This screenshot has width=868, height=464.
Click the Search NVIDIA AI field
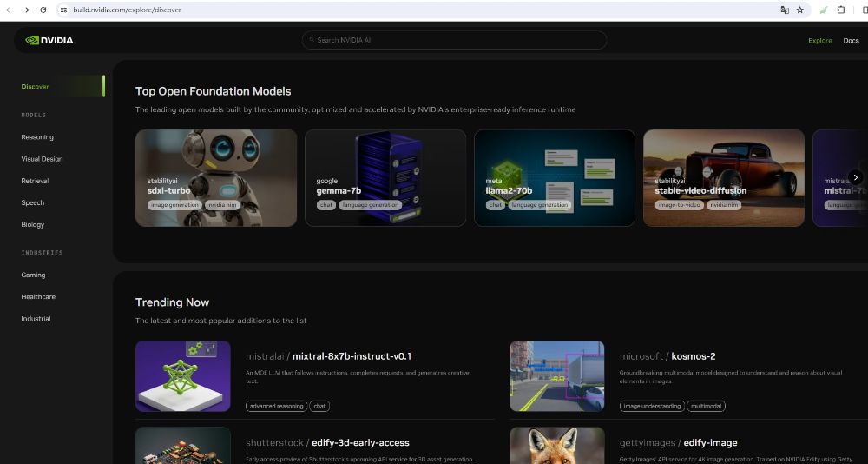454,40
